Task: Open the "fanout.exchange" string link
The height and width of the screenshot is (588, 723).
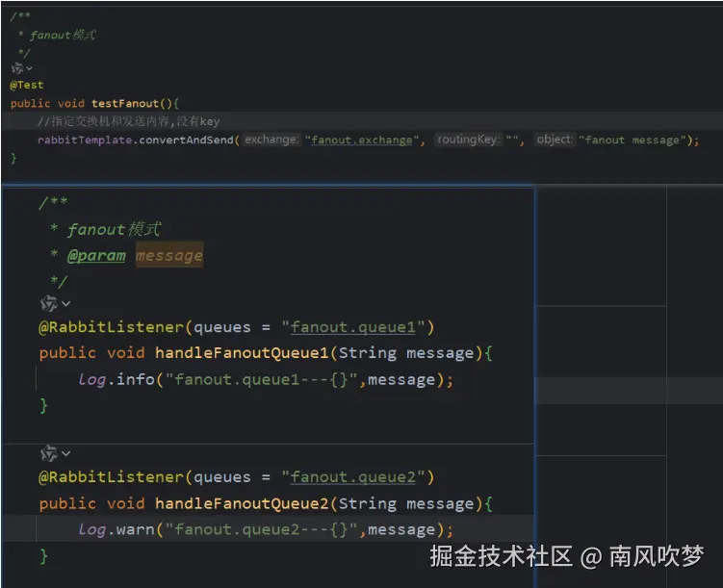Action: click(362, 141)
